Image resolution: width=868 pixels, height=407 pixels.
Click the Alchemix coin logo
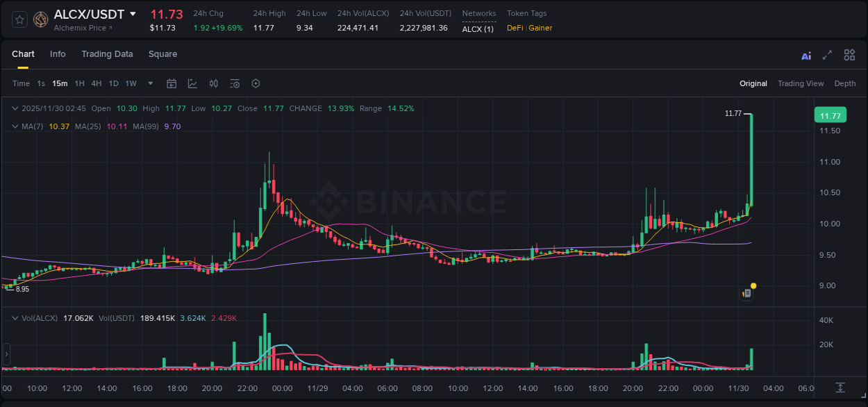click(x=40, y=19)
